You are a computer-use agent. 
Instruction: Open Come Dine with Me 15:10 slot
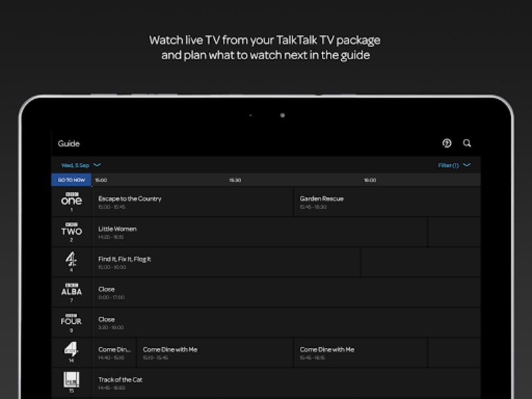215,352
